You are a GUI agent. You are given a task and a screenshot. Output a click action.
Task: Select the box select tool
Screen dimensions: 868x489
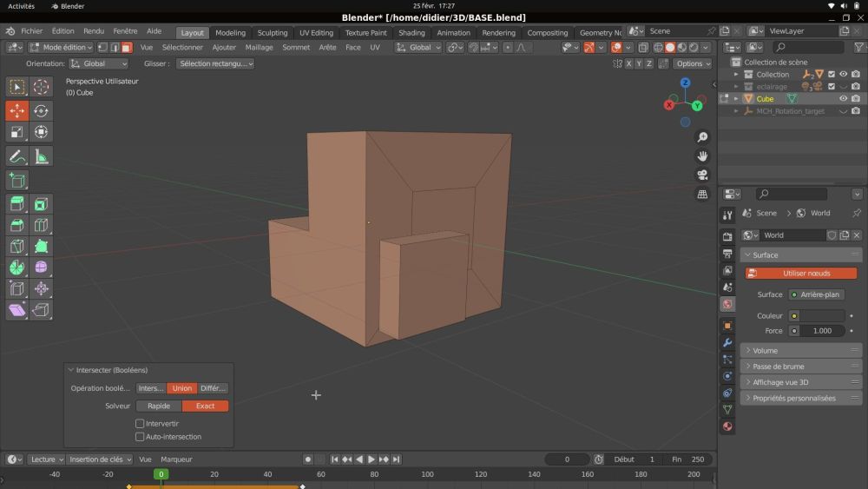(x=16, y=87)
